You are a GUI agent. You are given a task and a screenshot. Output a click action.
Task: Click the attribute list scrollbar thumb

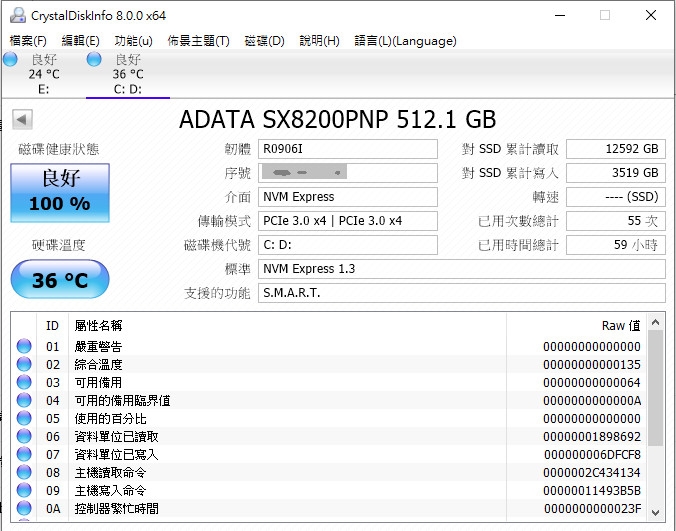655,388
